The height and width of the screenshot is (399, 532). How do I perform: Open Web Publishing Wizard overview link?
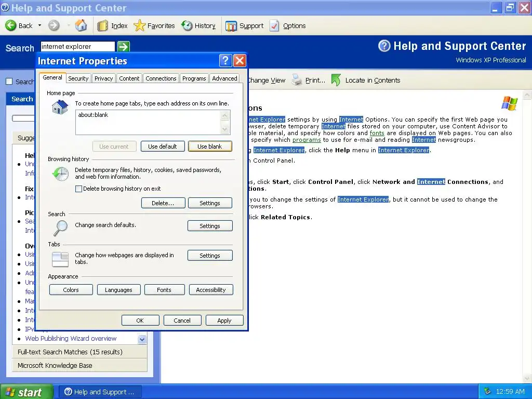pyautogui.click(x=71, y=338)
